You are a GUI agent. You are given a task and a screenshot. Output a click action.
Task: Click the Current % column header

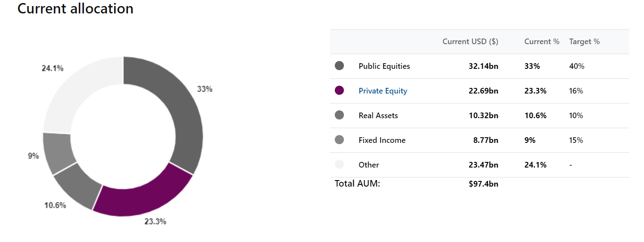click(x=542, y=42)
